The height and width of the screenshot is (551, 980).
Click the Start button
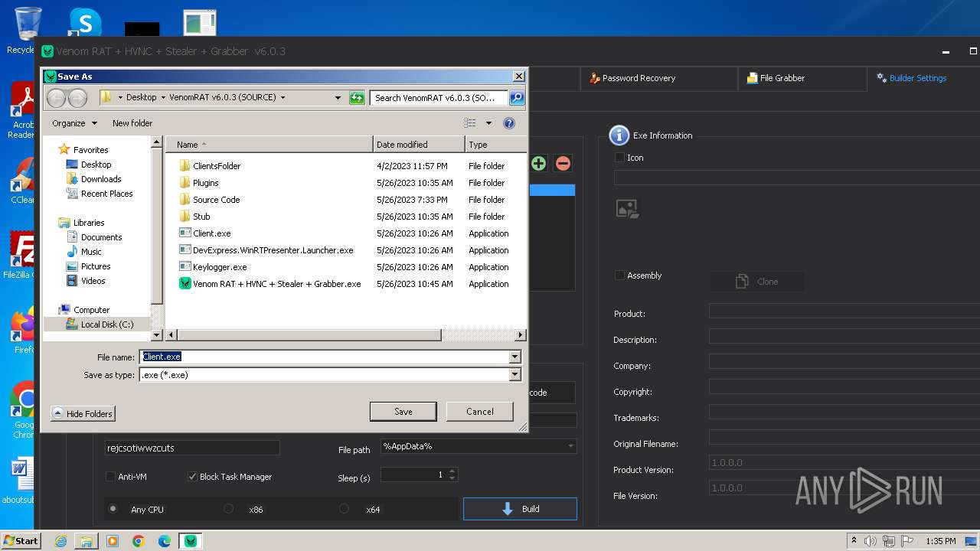(x=21, y=541)
